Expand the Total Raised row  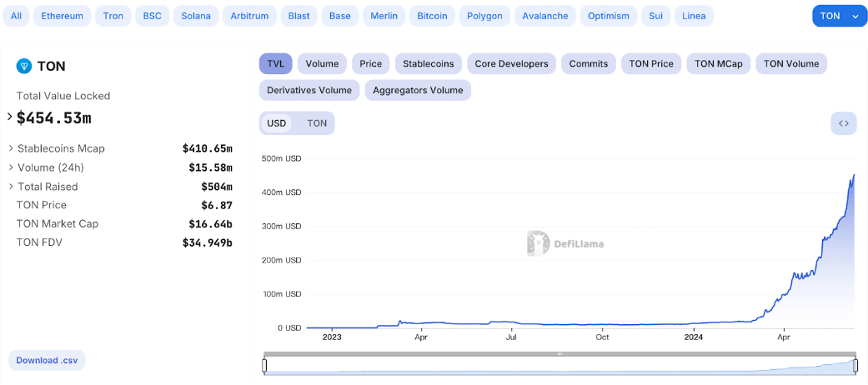point(11,187)
